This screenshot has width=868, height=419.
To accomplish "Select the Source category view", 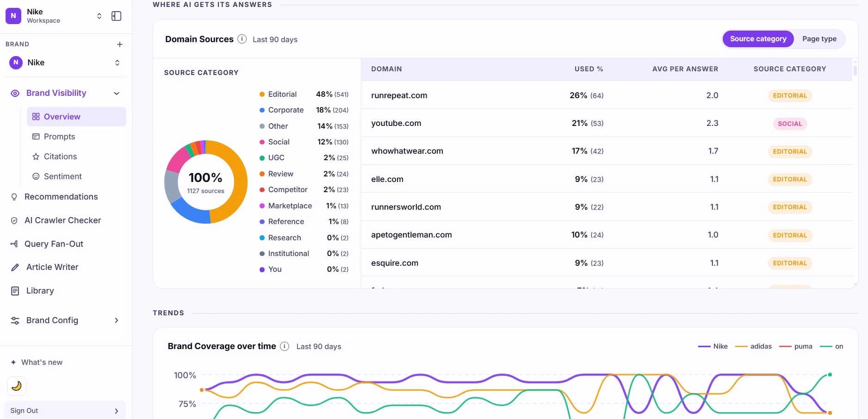I will point(758,39).
